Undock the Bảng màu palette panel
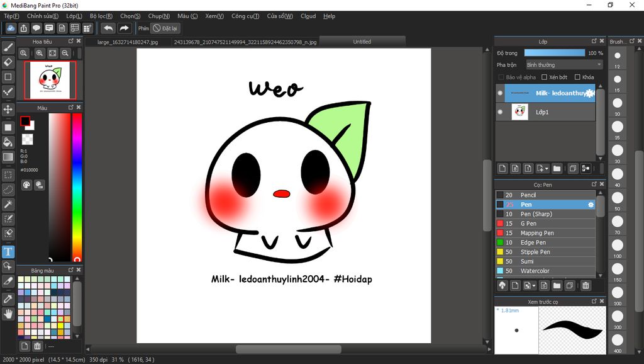Image resolution: width=644 pixels, height=364 pixels. click(70, 270)
